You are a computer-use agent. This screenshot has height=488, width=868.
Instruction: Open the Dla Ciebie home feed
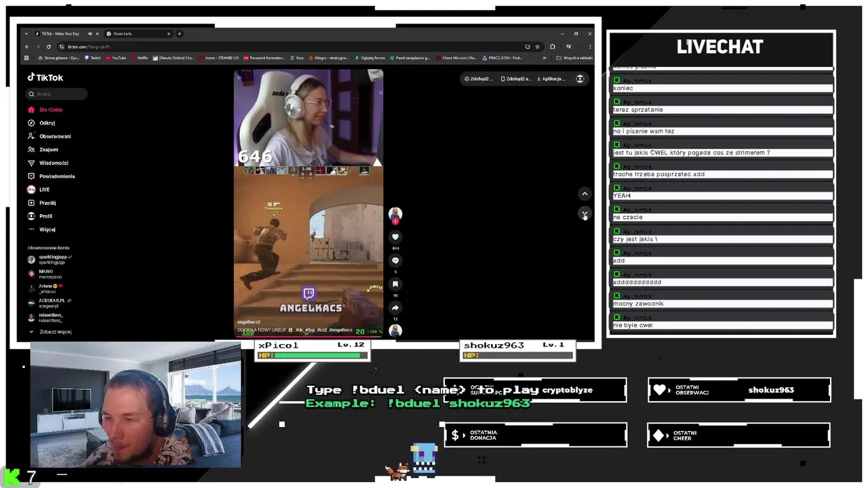tap(45, 110)
